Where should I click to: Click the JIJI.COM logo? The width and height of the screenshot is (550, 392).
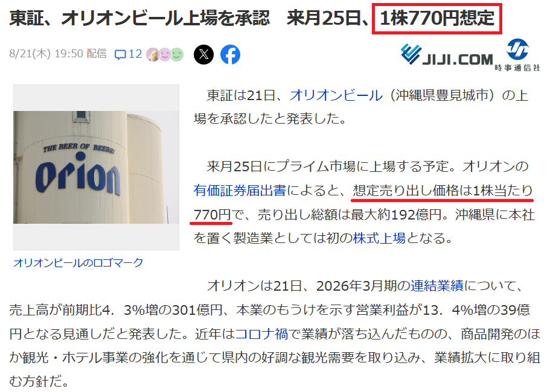tap(447, 55)
